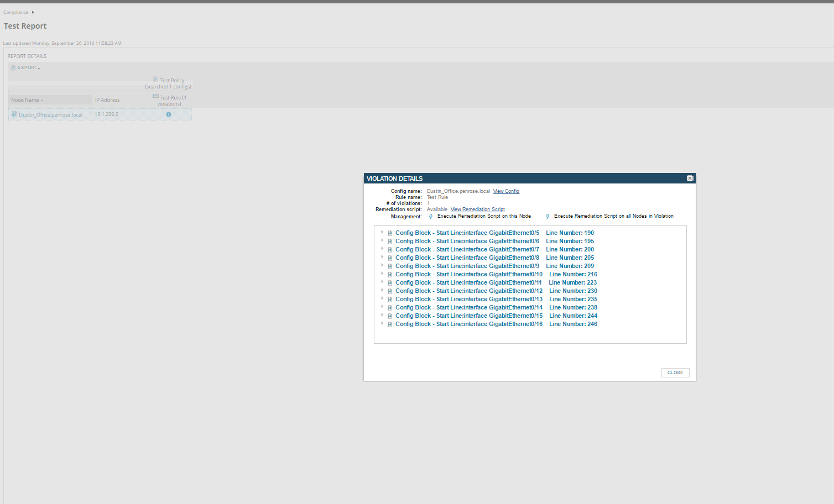Expand the GigabitEthernet0/8 config block
The image size is (834, 504).
(x=382, y=257)
